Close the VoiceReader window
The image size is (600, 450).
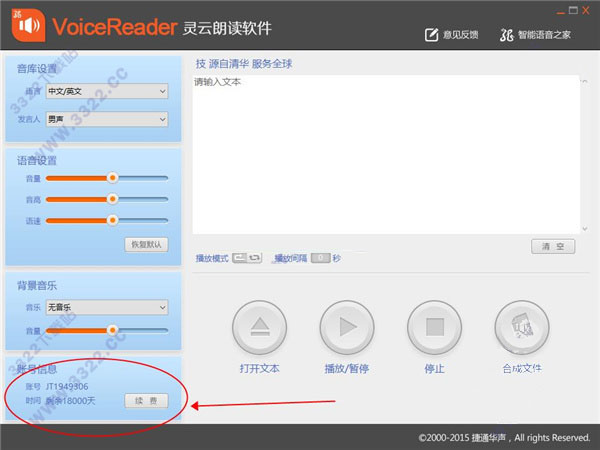(x=585, y=10)
